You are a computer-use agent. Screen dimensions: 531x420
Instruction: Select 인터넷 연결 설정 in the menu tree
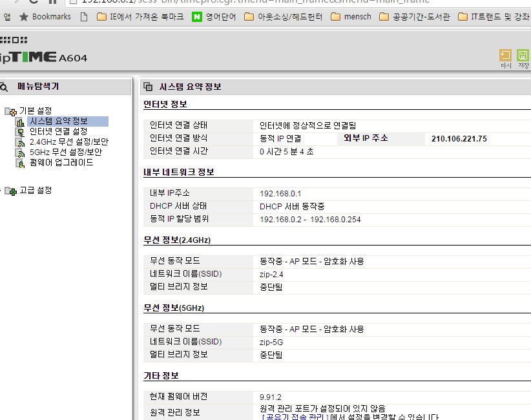point(59,131)
